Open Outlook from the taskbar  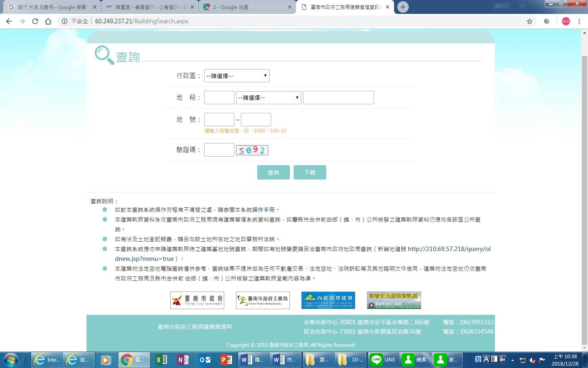pyautogui.click(x=205, y=360)
